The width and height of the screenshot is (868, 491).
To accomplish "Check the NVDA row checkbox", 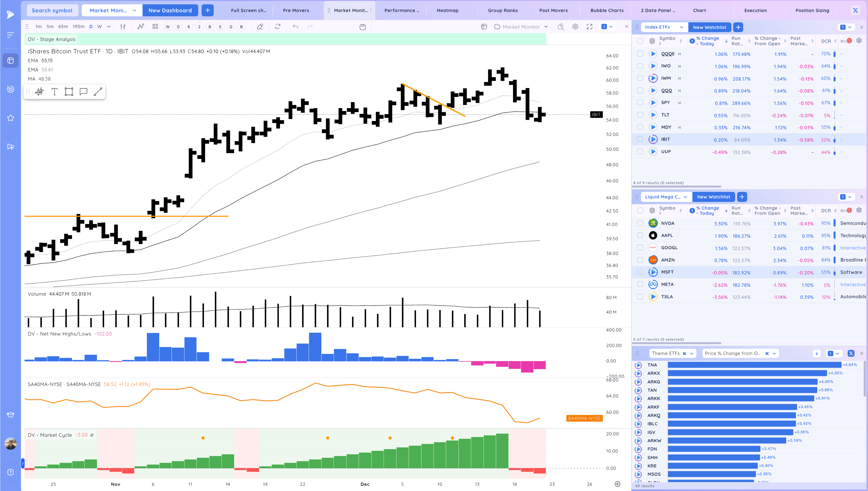I will (640, 223).
